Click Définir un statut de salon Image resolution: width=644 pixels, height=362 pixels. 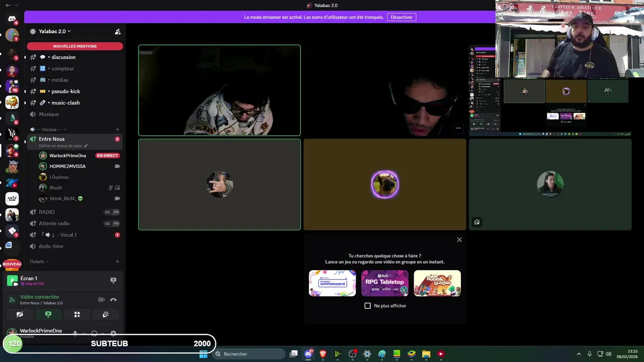point(62,146)
